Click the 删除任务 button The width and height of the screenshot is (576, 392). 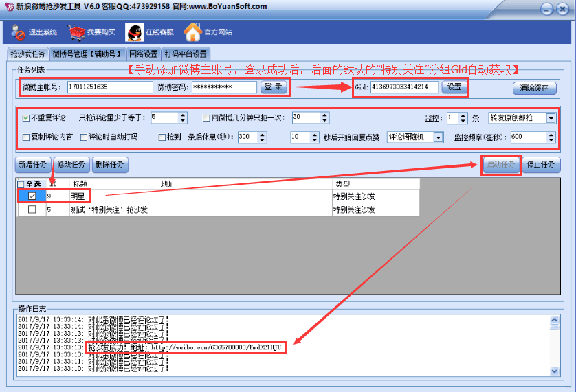110,165
